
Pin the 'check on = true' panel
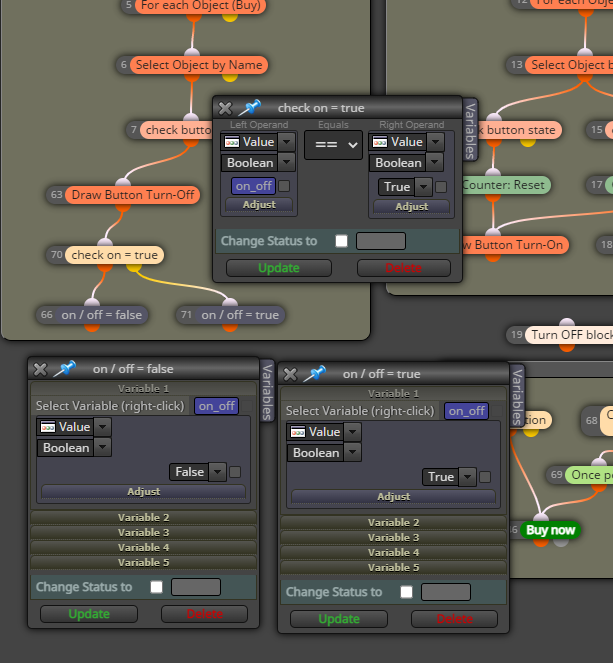point(249,108)
